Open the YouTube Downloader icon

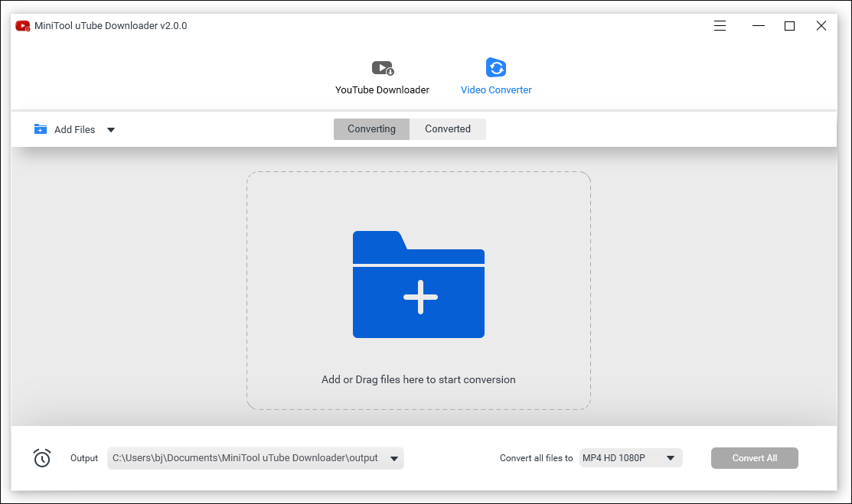point(383,68)
